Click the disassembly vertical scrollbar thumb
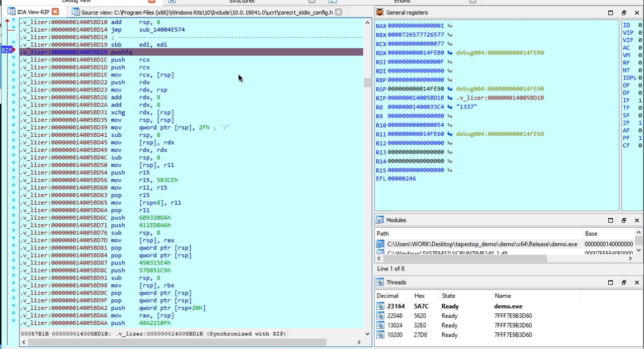644x349 pixels. [367, 82]
